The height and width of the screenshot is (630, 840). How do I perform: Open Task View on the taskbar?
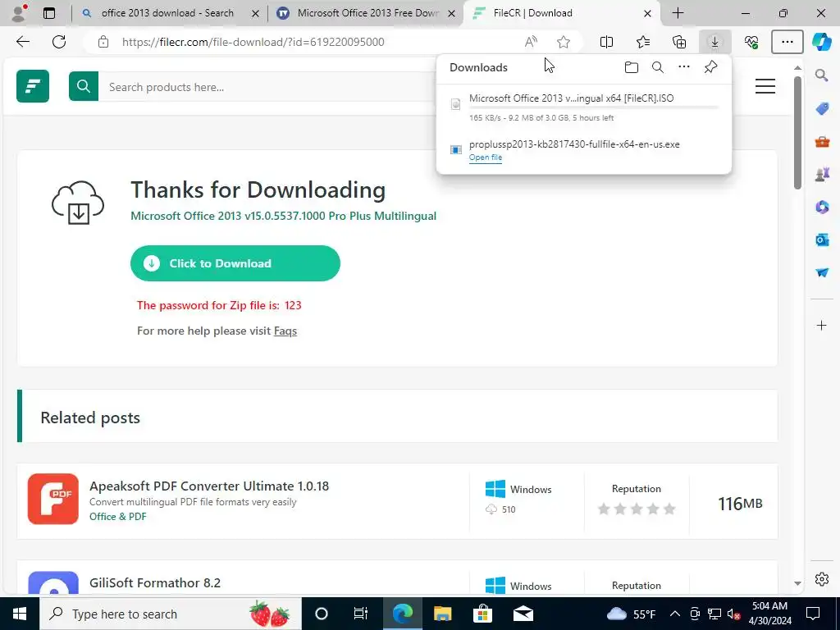click(x=361, y=614)
